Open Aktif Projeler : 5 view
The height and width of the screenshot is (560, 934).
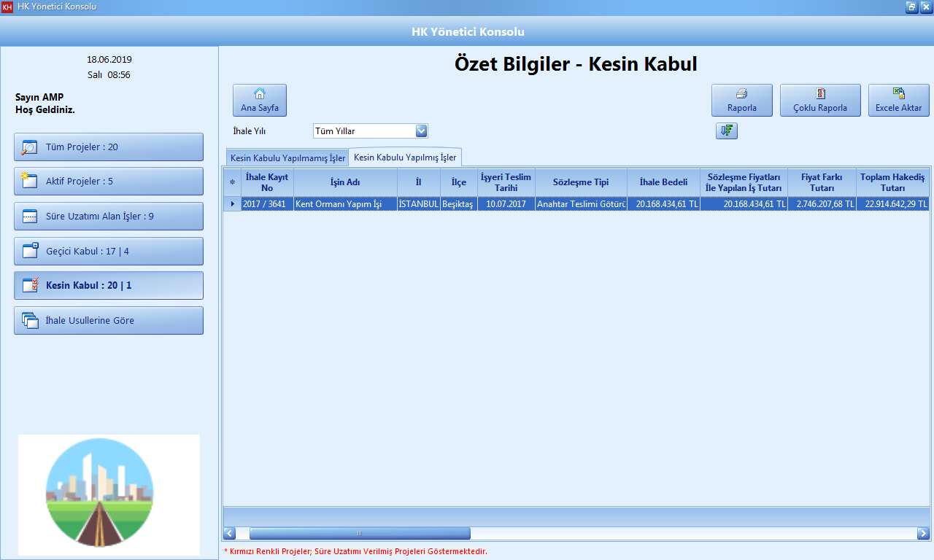108,181
